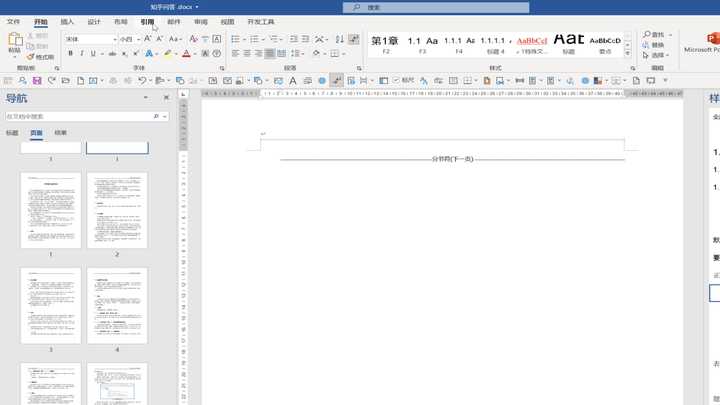The image size is (720, 405).
Task: Switch to the Design (设计) tab
Action: coord(94,22)
